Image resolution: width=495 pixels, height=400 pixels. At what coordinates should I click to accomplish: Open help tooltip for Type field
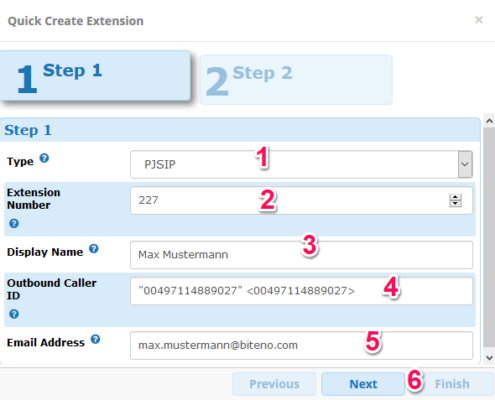[44, 158]
